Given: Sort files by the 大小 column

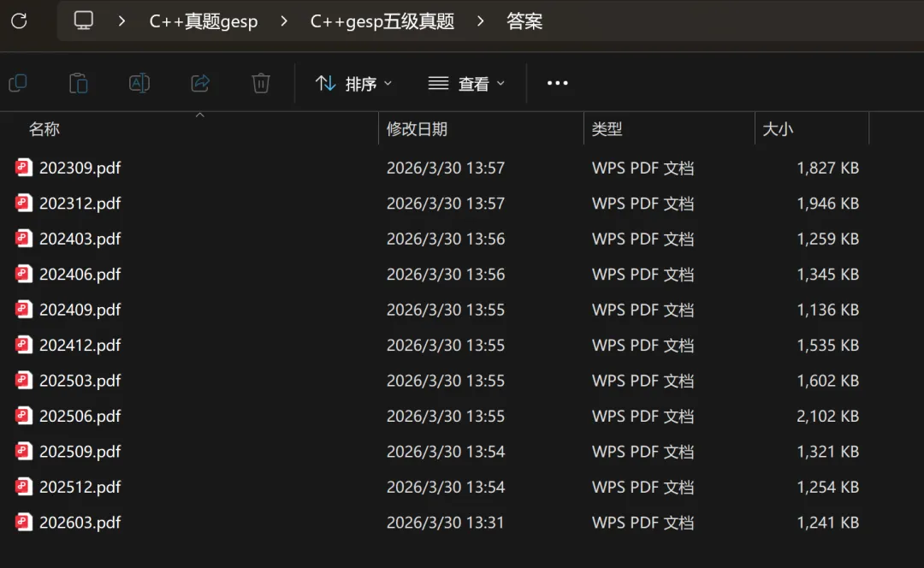Looking at the screenshot, I should (x=778, y=128).
